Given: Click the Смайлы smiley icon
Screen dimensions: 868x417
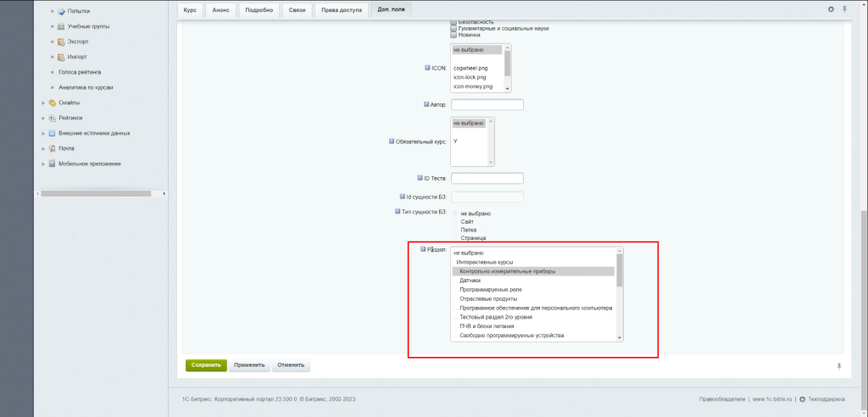Looking at the screenshot, I should click(x=53, y=103).
